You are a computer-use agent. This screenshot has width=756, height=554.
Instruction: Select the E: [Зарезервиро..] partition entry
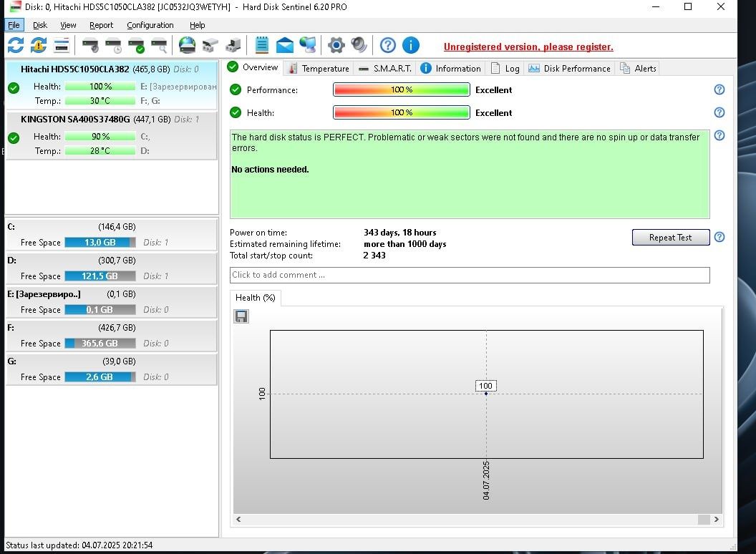click(x=112, y=302)
